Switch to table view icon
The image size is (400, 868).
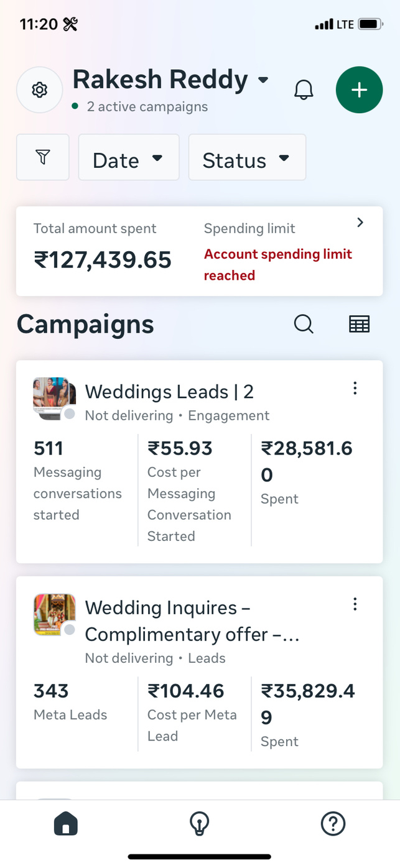coord(359,324)
